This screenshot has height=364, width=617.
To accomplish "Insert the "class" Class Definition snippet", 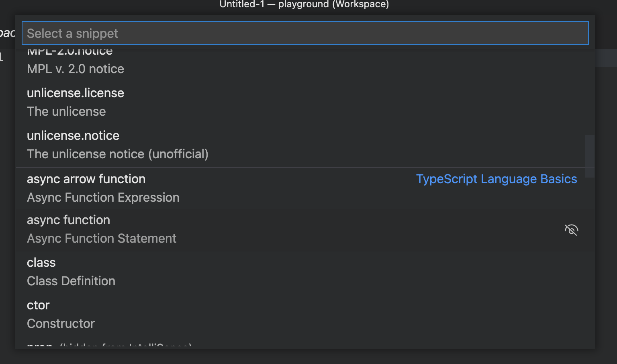I will point(41,262).
